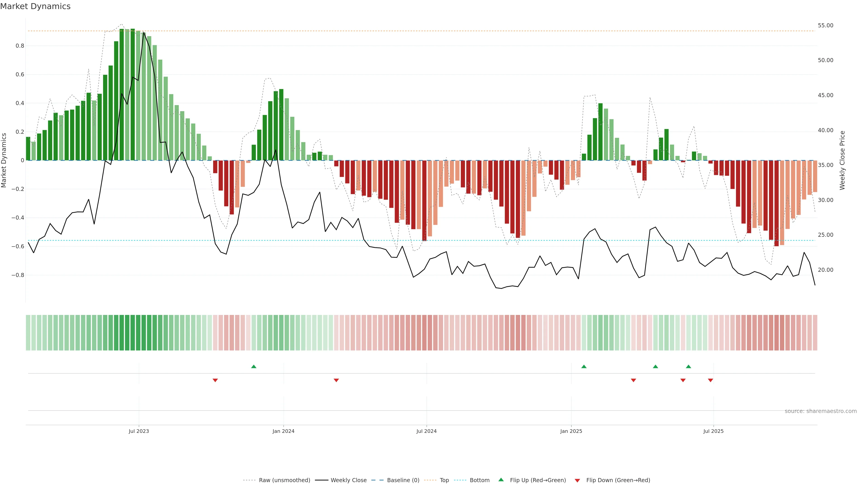This screenshot has height=488, width=868.
Task: Click the Jul 2023 x-axis label
Action: pyautogui.click(x=139, y=431)
